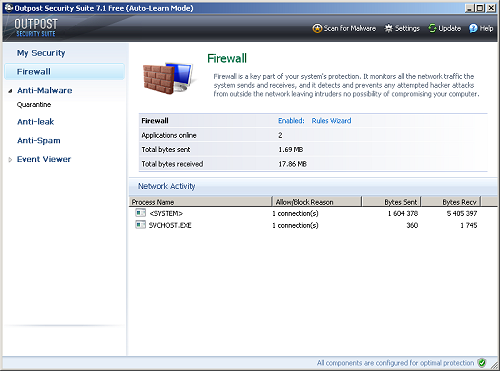Sort by Process Name column header

201,202
